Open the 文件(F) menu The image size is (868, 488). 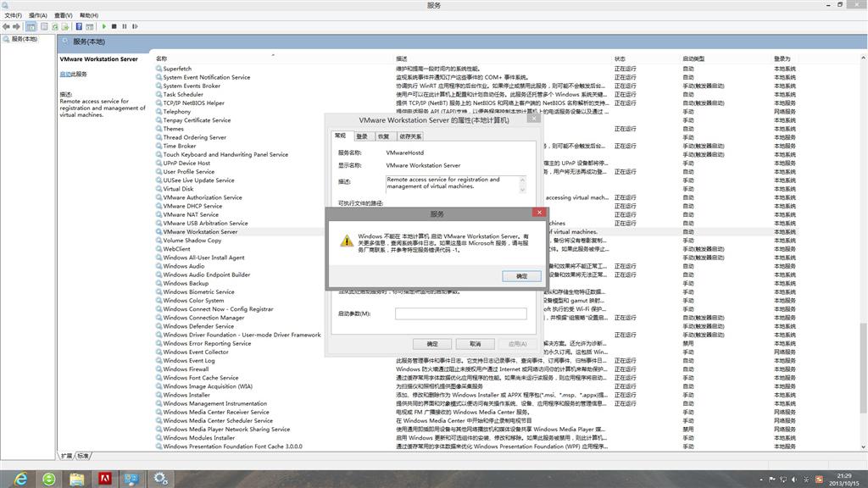point(14,15)
